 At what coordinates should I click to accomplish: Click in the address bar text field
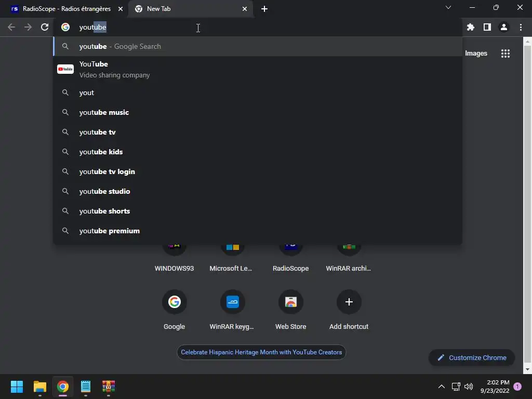tap(258, 27)
